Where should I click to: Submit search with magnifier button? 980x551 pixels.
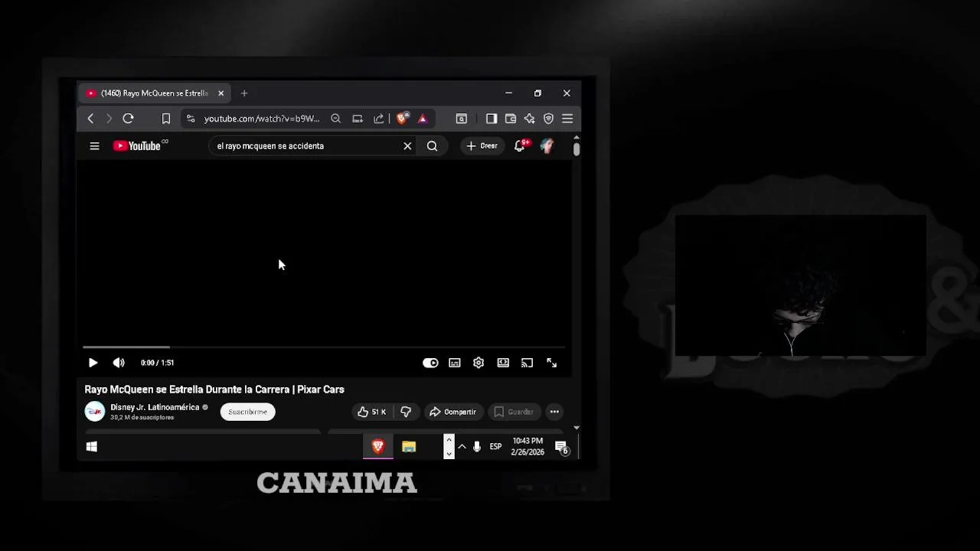click(x=432, y=146)
